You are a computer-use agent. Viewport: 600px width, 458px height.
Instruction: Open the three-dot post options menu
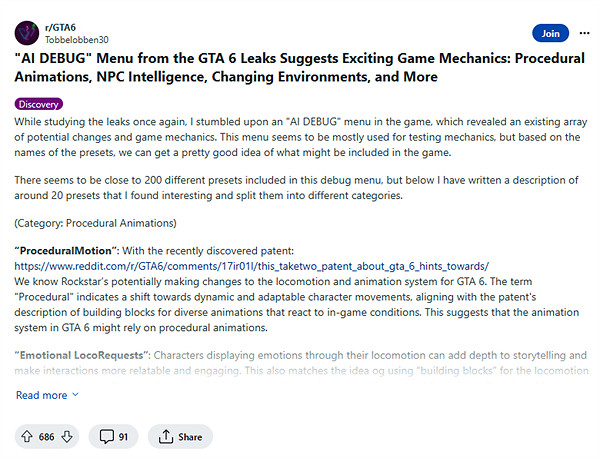(583, 33)
